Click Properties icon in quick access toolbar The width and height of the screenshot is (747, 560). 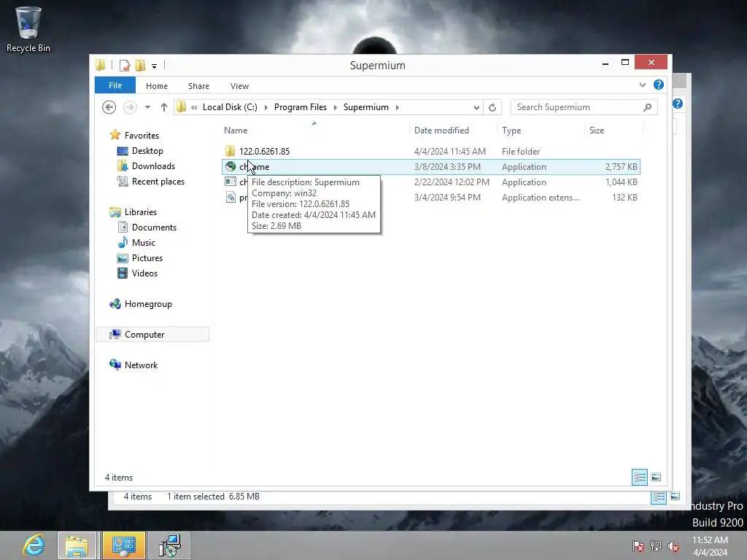125,65
